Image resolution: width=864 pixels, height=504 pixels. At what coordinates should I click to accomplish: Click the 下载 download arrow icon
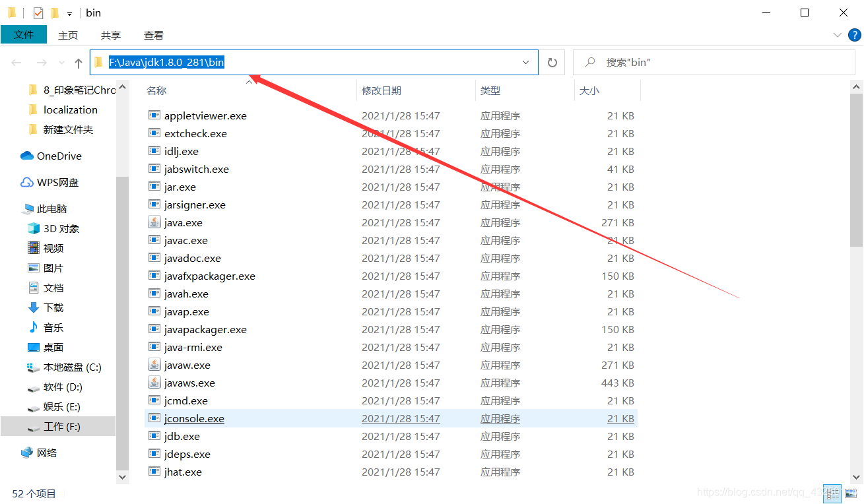click(x=34, y=307)
